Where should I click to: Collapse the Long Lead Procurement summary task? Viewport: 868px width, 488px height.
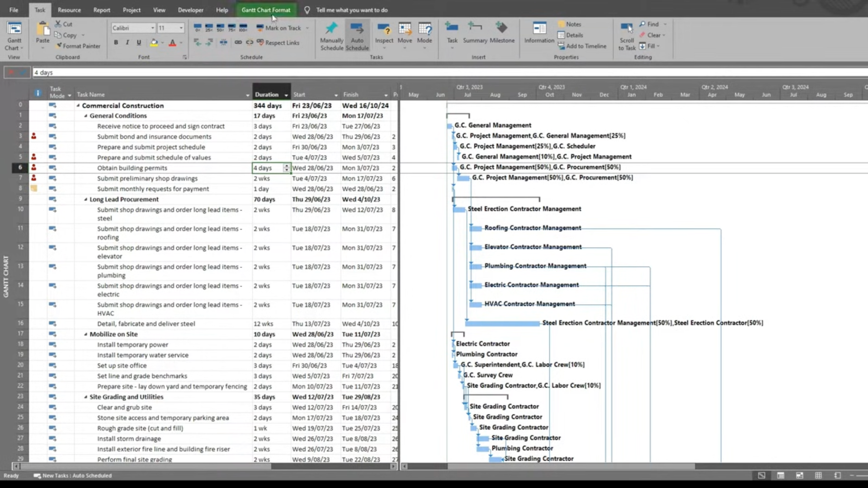[x=85, y=199]
